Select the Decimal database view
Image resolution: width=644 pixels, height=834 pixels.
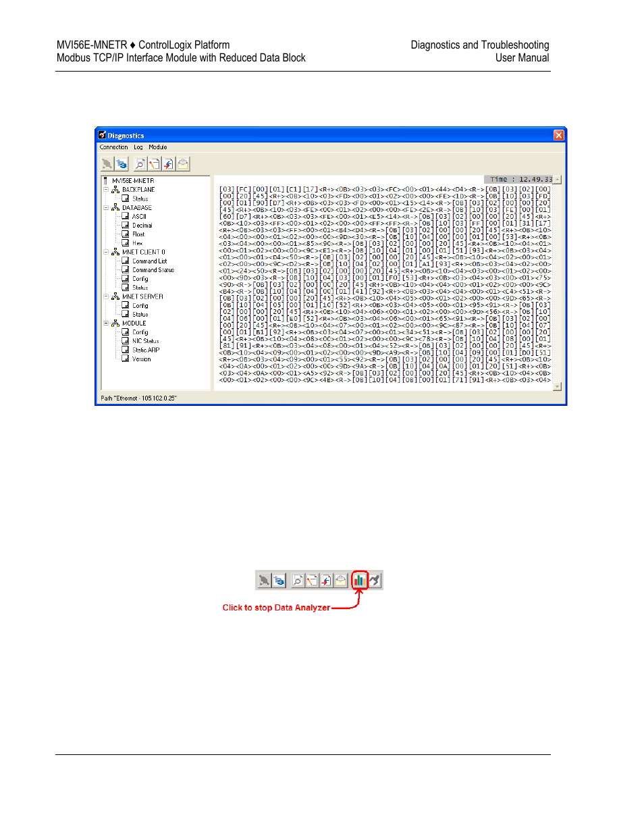click(x=142, y=226)
